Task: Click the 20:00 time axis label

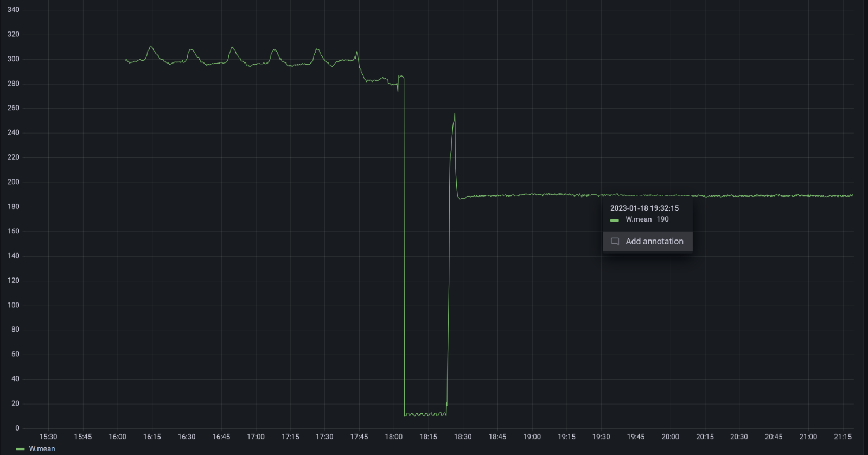Action: point(670,437)
